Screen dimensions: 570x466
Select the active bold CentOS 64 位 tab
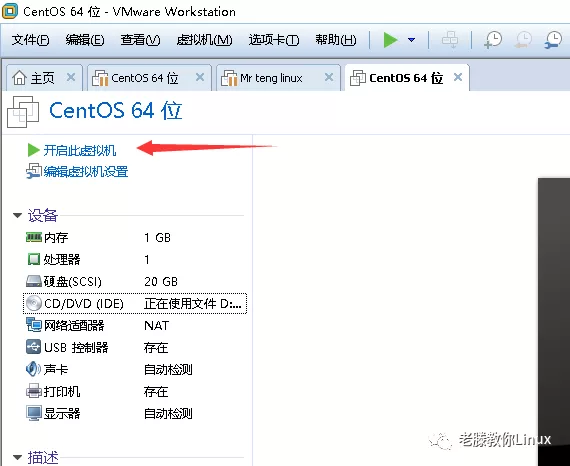406,78
